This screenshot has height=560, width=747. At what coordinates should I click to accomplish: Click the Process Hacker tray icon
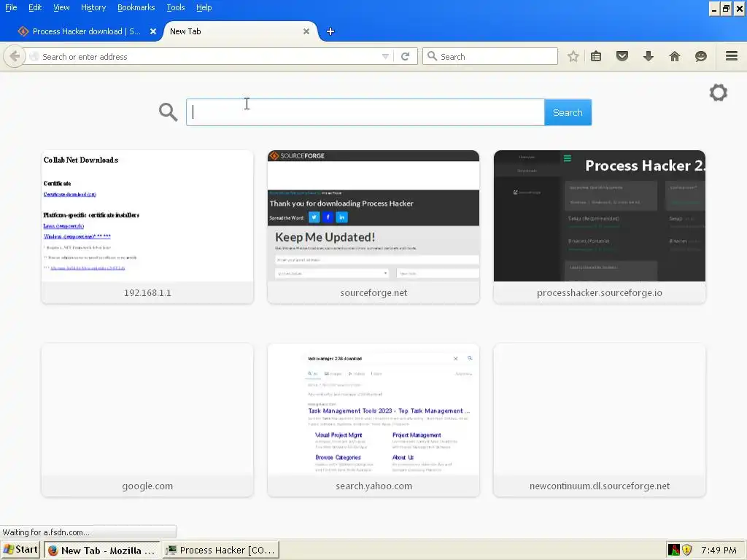coord(673,550)
